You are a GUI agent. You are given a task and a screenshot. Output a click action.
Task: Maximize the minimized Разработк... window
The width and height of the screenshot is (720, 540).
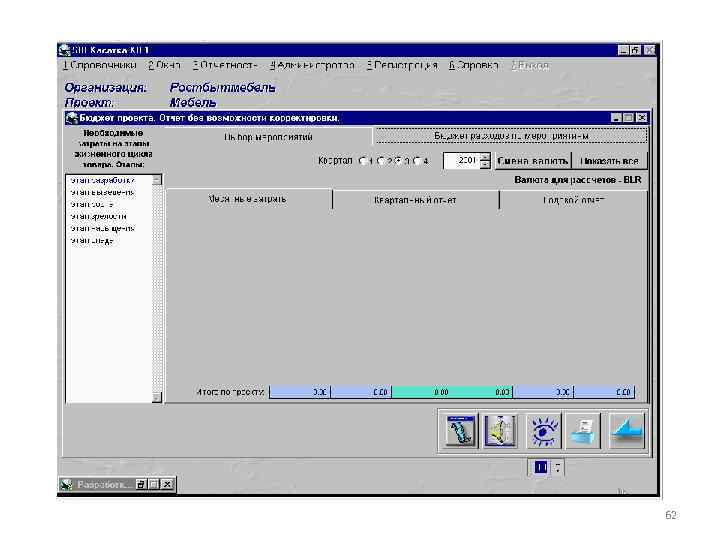154,484
